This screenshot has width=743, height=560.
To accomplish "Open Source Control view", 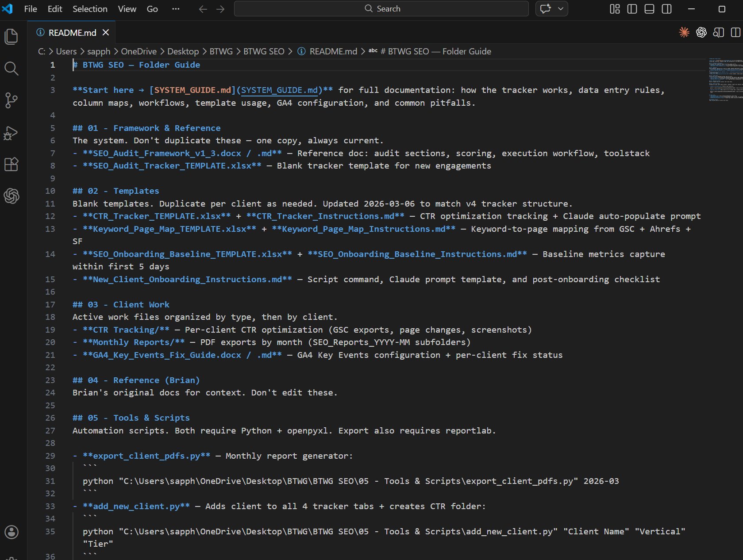I will (x=11, y=100).
